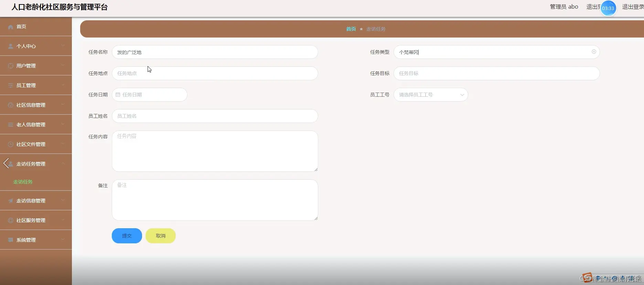
Task: Click into the 员工姓名 input field
Action: 215,116
